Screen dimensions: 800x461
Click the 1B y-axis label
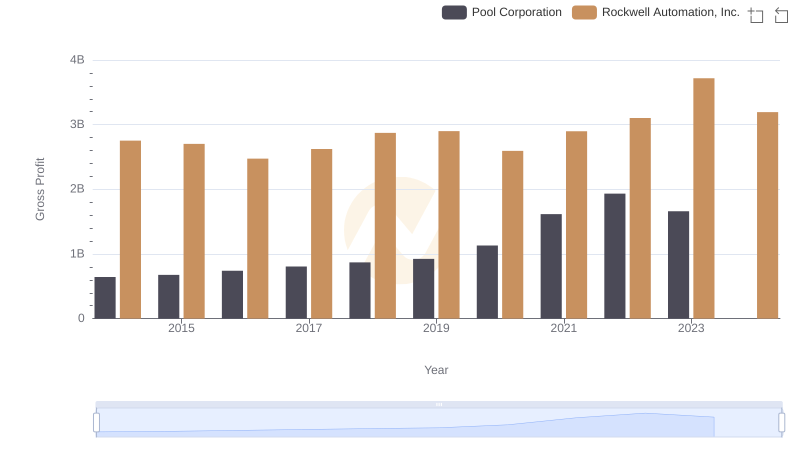click(77, 254)
